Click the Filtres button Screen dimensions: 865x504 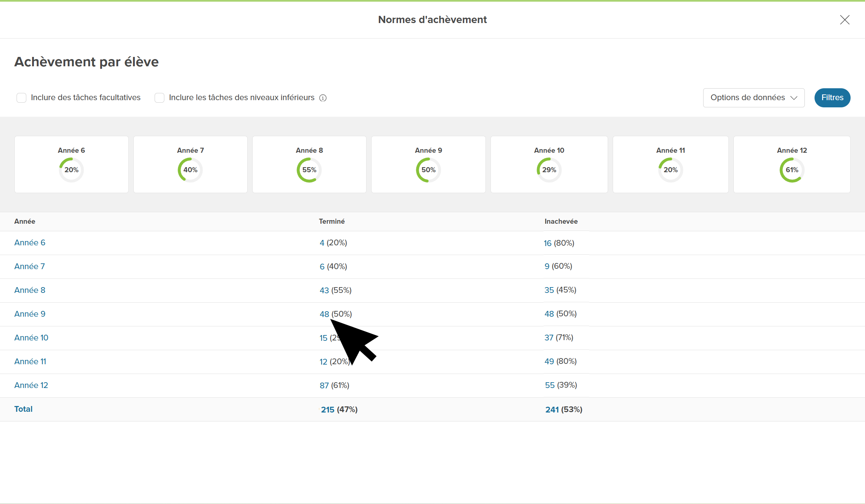coord(832,98)
